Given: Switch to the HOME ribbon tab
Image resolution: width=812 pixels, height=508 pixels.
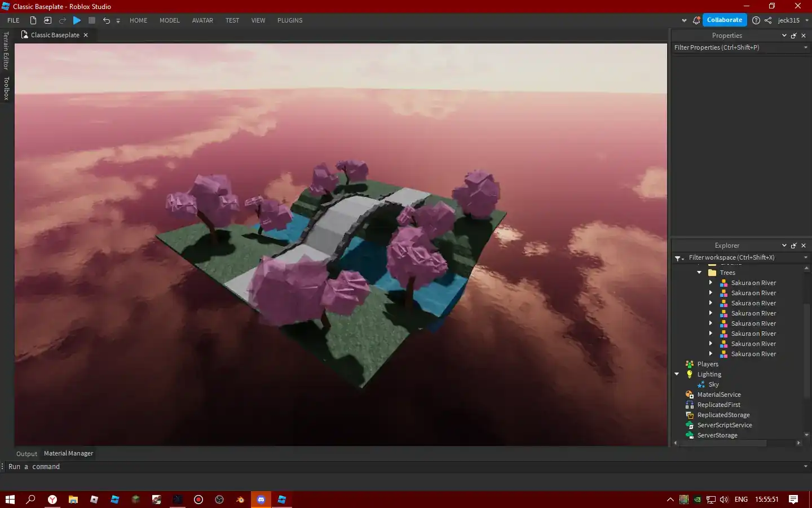Looking at the screenshot, I should tap(138, 20).
